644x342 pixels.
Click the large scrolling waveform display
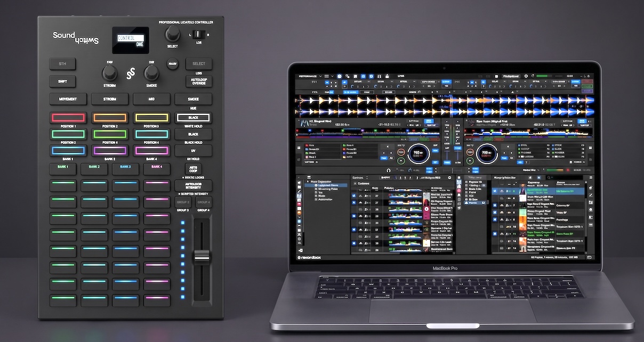(x=445, y=107)
